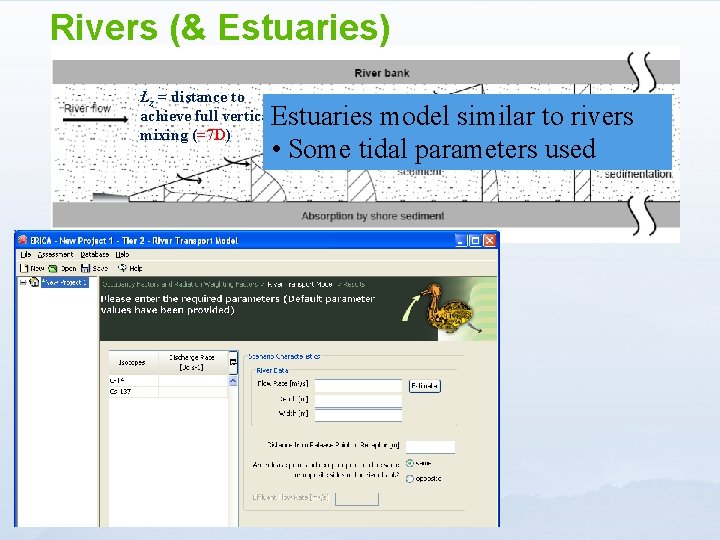720x540 pixels.
Task: Click the Results breadcrumb link
Action: [354, 284]
